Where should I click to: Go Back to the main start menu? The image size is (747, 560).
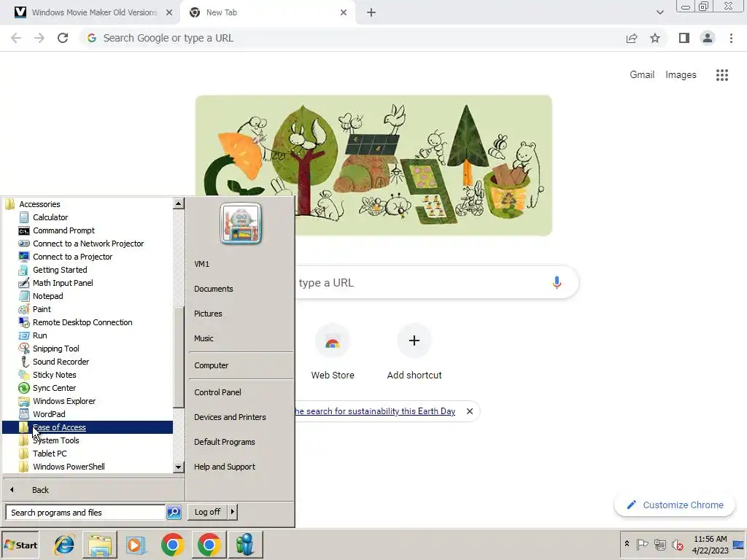tap(40, 490)
